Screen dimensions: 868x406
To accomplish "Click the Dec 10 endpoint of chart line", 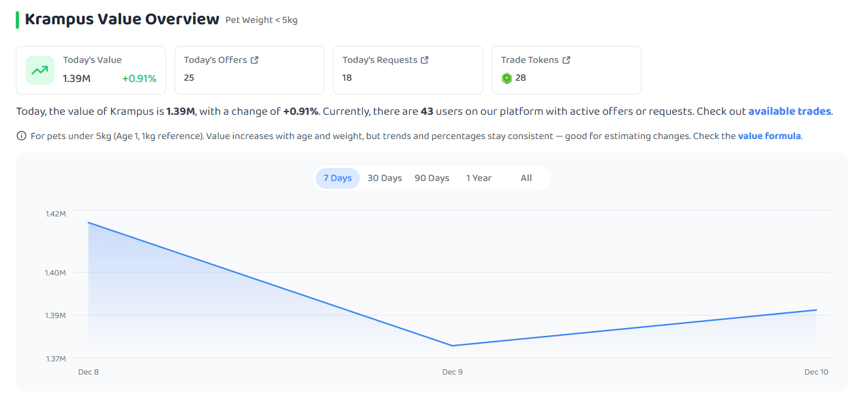I will [x=817, y=310].
